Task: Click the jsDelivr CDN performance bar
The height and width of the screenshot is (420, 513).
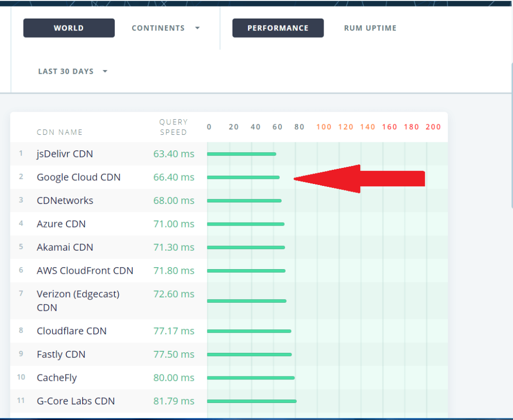Action: 242,154
